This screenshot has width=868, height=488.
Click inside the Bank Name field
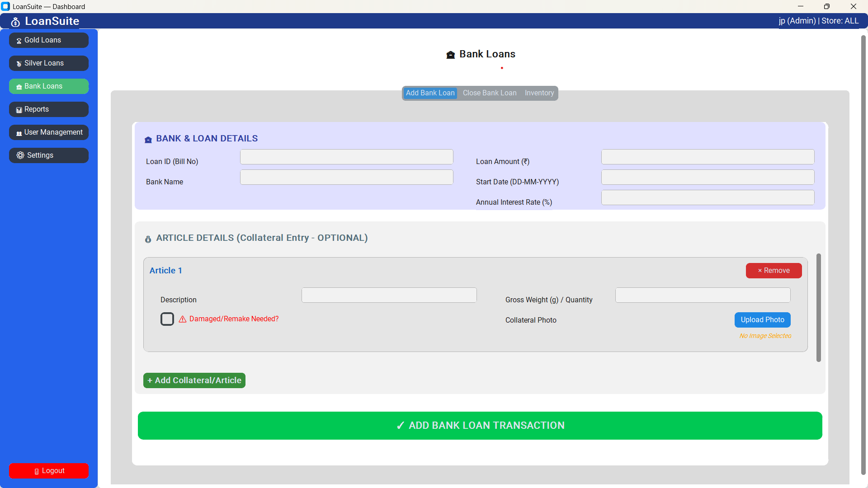coord(346,177)
